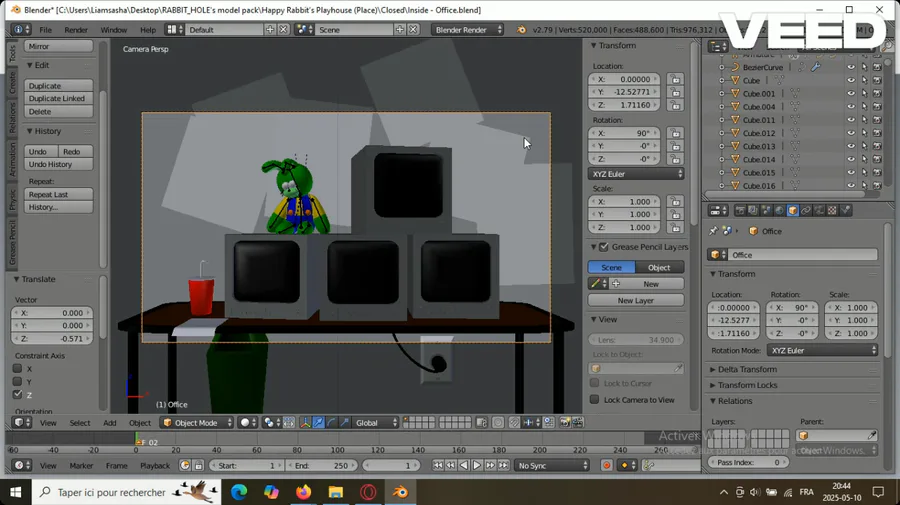Click the add scene plus icon next to Scene
The image size is (900, 505).
tap(399, 29)
